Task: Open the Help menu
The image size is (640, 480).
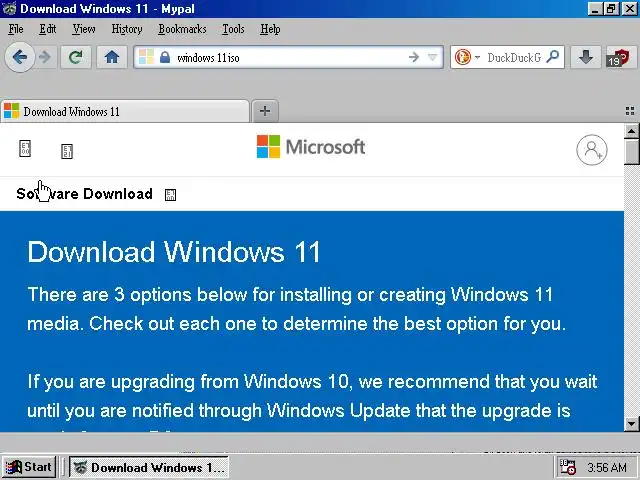Action: tap(270, 29)
